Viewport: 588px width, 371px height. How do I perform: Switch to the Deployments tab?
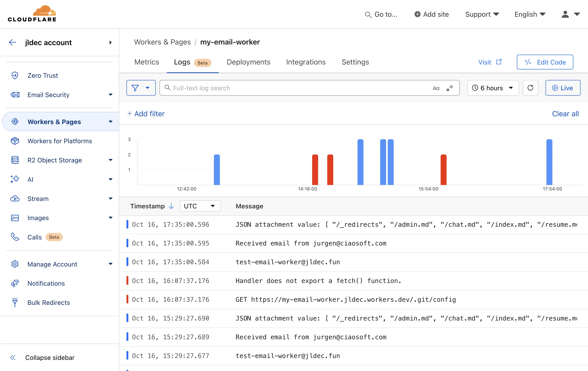248,62
